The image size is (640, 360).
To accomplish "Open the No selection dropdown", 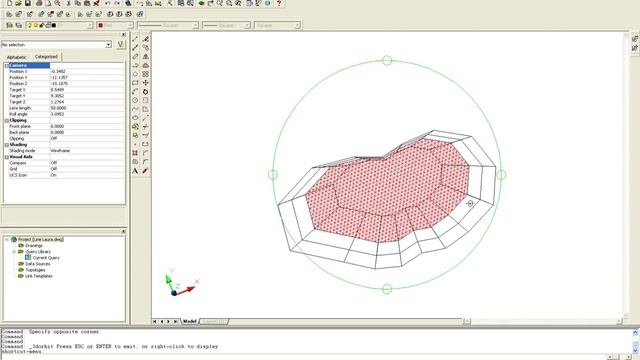I will click(109, 44).
